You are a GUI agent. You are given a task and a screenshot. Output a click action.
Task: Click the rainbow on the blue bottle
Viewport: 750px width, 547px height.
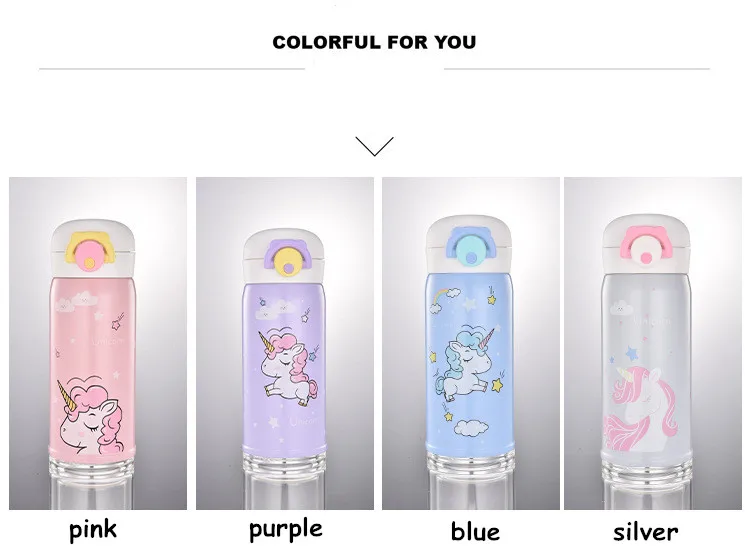click(x=439, y=296)
